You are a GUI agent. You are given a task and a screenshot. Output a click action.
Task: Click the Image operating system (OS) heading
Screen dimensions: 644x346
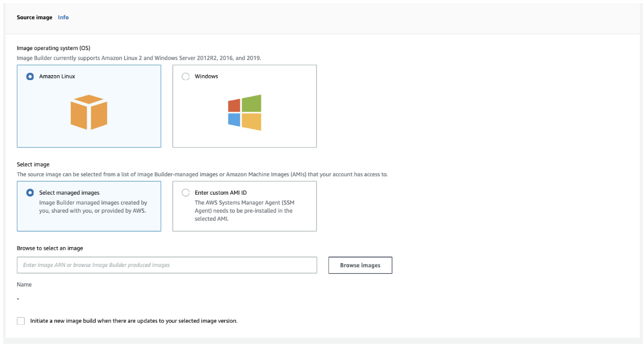pos(54,48)
